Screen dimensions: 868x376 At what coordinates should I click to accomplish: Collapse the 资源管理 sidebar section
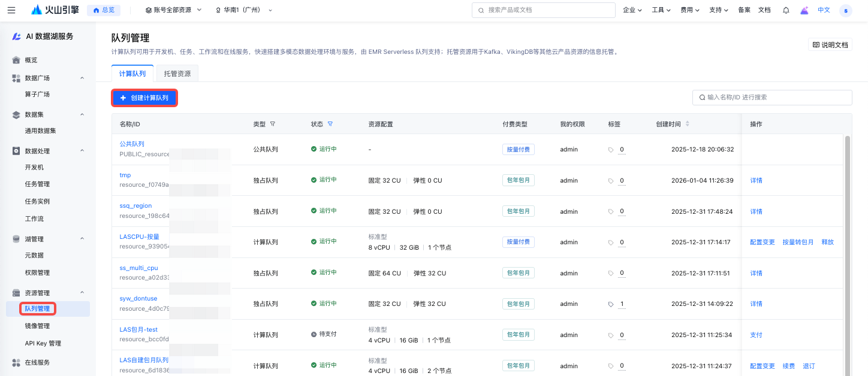(82, 293)
